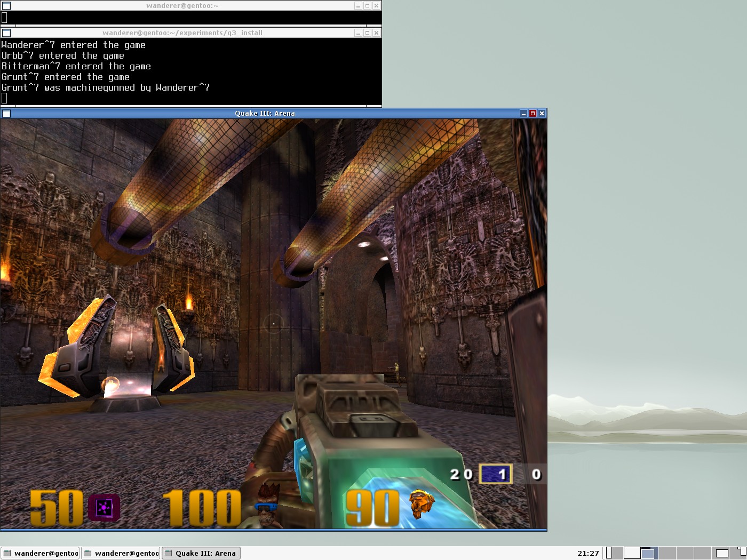Switch to fifth desktop in pager
Screen dimensions: 747x560
click(x=685, y=553)
